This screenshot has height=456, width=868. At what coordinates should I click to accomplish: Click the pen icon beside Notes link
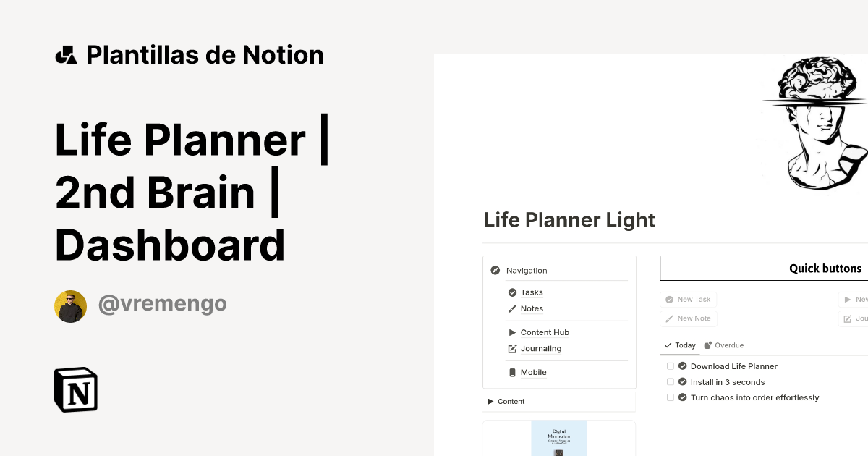click(511, 308)
